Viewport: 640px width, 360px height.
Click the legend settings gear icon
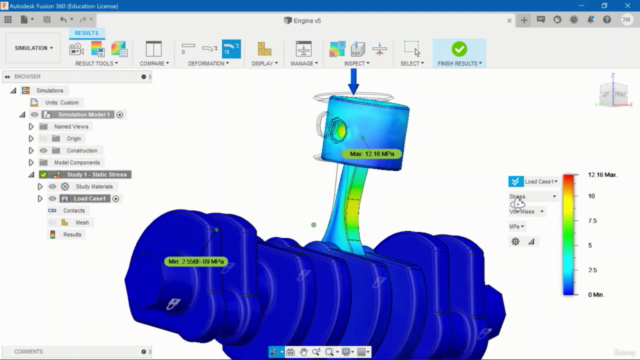click(516, 242)
